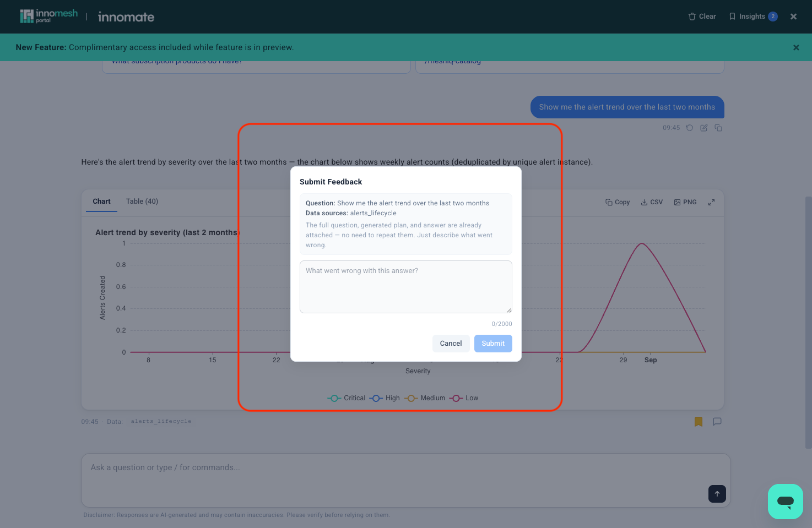Click the 'Show me the alert trend' message bubble
The image size is (812, 528).
(627, 107)
